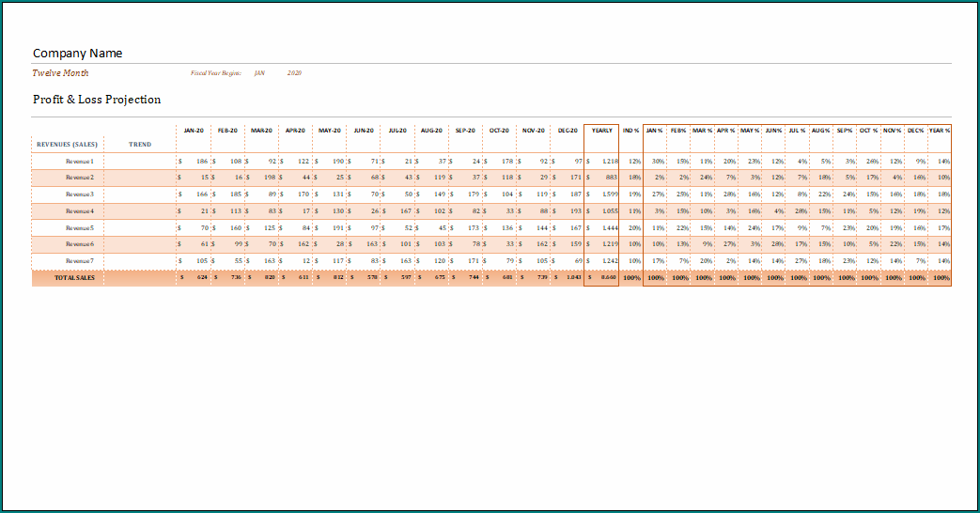
Task: Select the JUL-20 column header
Action: 397,131
